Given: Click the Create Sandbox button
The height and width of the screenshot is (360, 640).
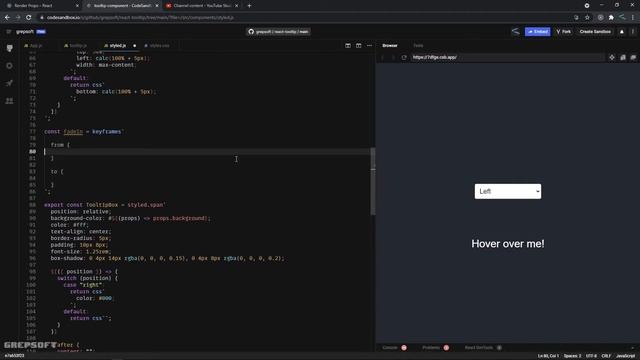Looking at the screenshot, I should pos(595,31).
